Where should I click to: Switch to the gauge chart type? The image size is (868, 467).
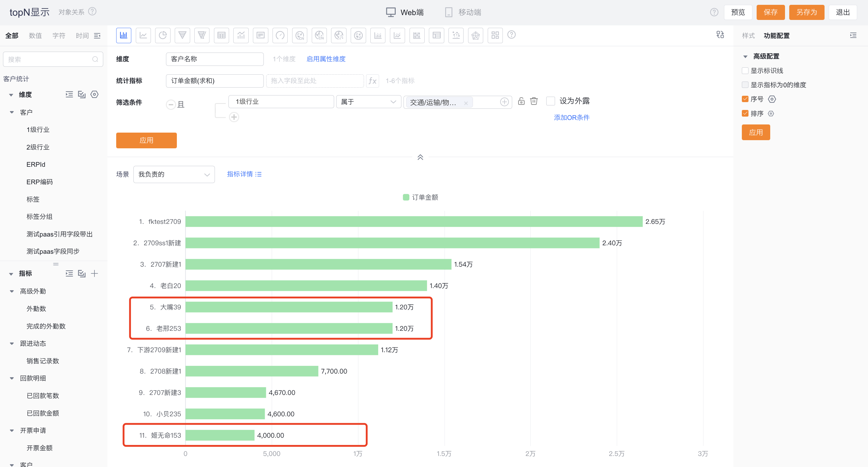point(280,35)
